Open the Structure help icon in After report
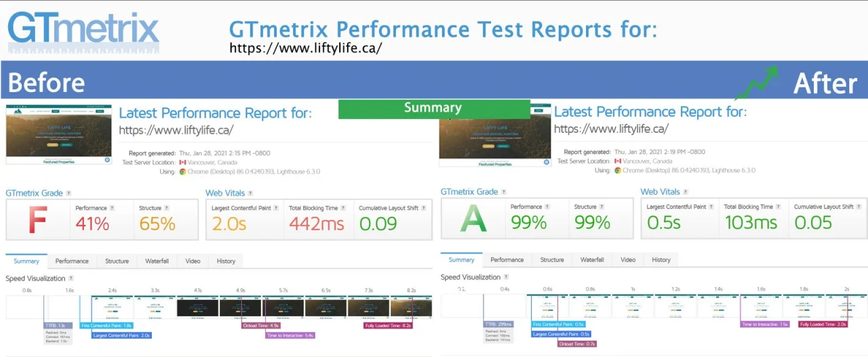This screenshot has height=357, width=868. coord(602,207)
